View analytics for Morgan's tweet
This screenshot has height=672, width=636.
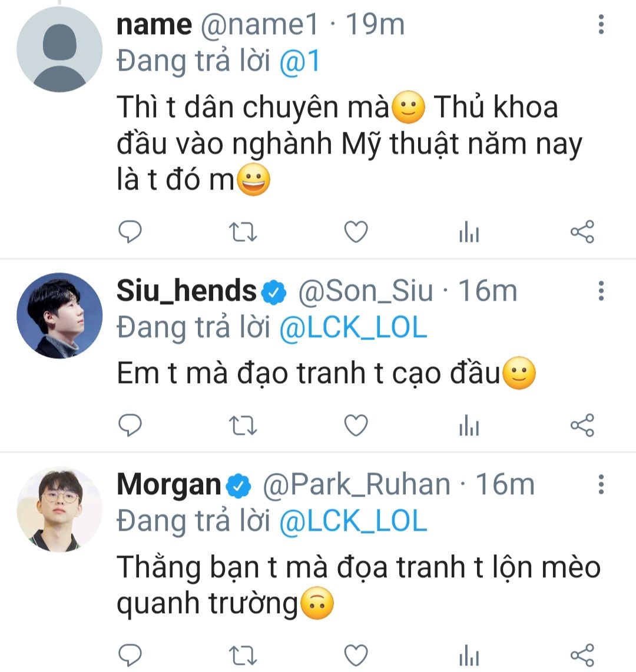click(x=469, y=656)
